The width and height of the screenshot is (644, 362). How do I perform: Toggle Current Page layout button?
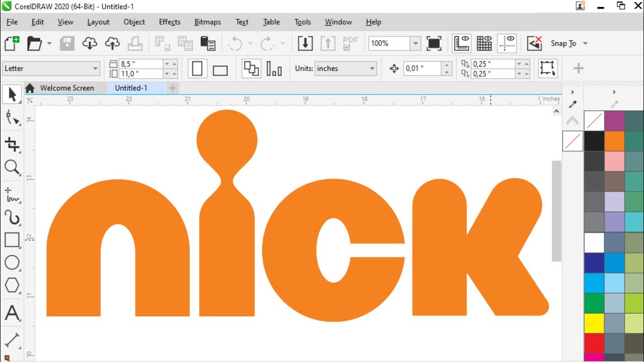pos(274,68)
